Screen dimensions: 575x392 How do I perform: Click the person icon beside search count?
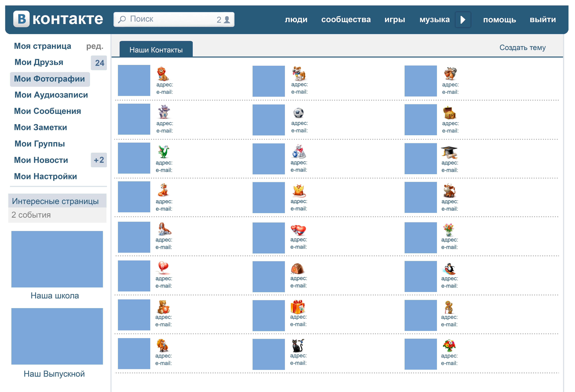click(227, 20)
